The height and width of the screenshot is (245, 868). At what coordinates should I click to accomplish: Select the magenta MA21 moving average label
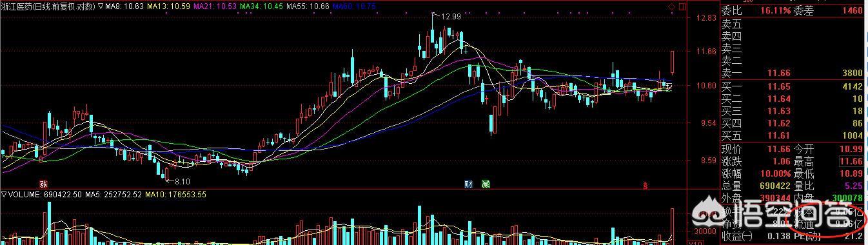[215, 6]
